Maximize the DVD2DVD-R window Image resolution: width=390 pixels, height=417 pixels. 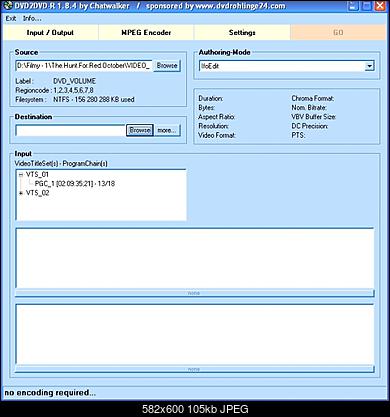point(366,6)
